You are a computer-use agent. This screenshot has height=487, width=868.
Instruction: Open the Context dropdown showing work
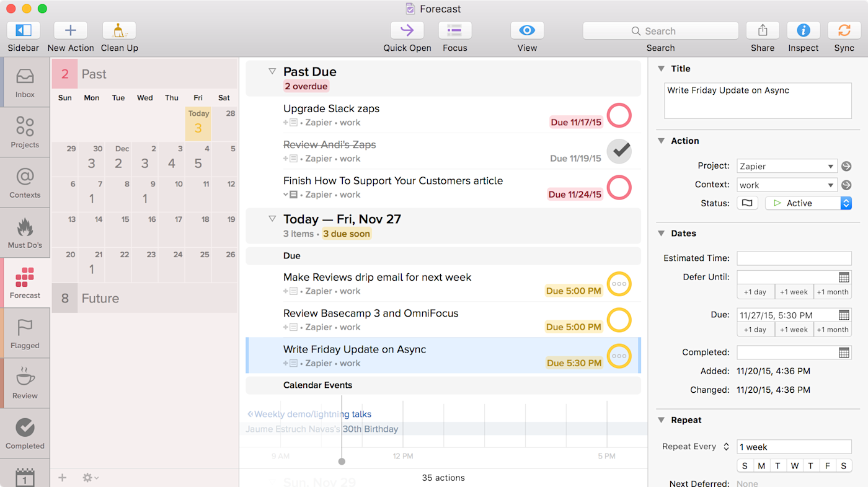(787, 185)
